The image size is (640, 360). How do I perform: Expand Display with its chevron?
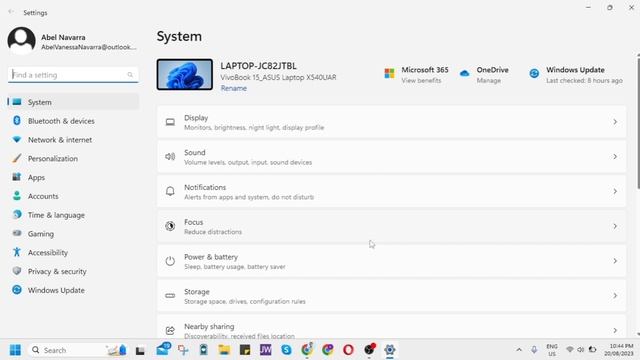pyautogui.click(x=615, y=122)
